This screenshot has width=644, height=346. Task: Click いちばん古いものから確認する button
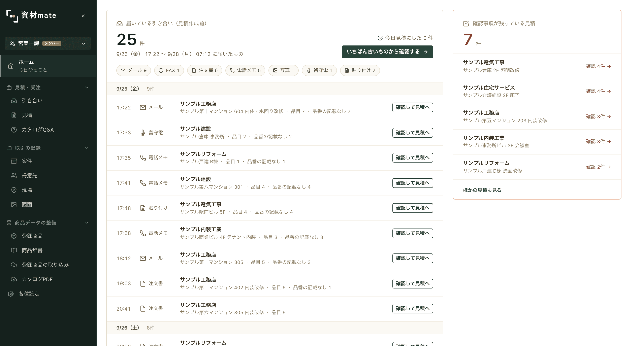387,52
